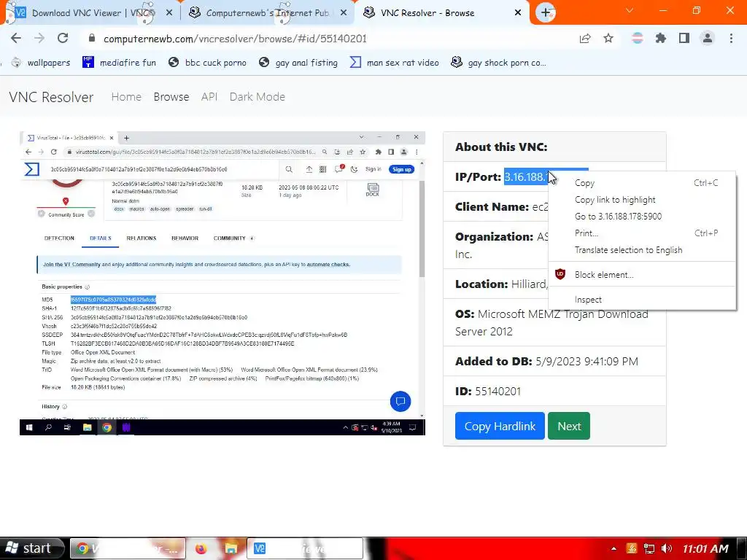Viewport: 747px width, 560px height.
Task: Open the network tray icon
Action: [x=649, y=548]
